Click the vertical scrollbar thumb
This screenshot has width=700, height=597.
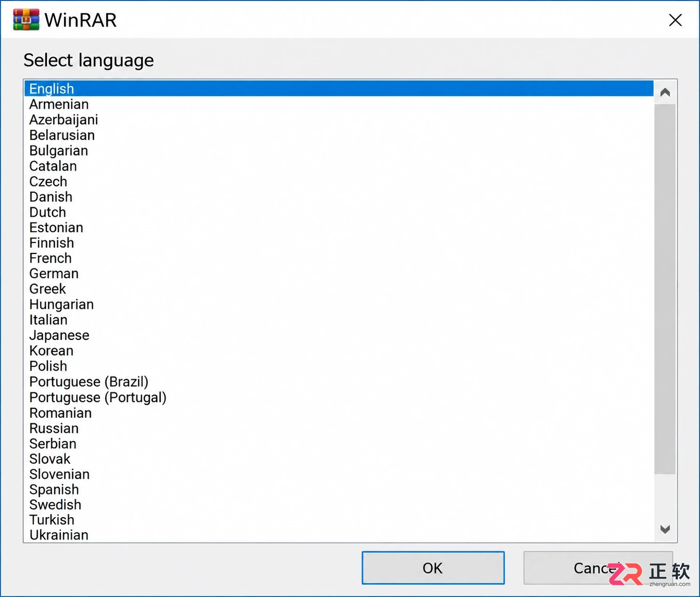(x=665, y=289)
